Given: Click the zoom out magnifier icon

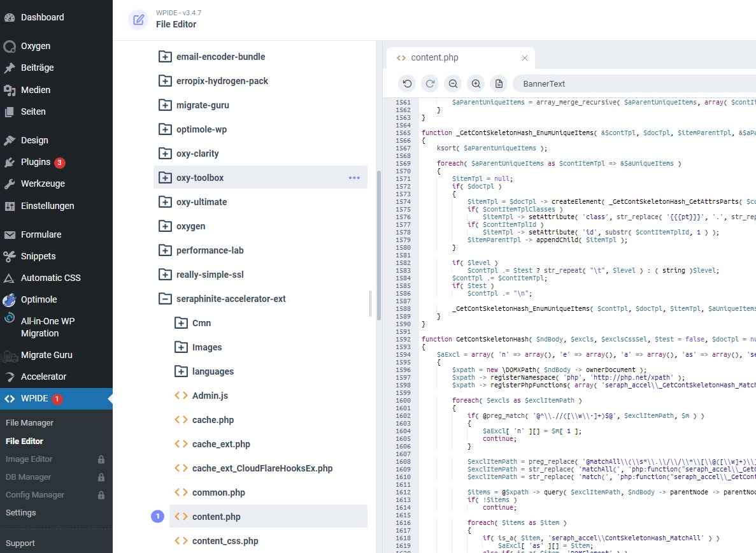Looking at the screenshot, I should click(453, 83).
